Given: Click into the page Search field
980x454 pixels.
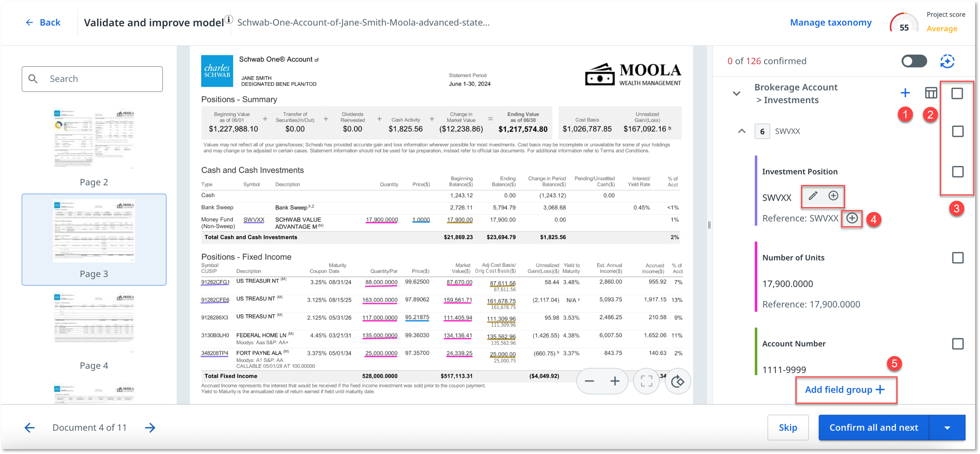Looking at the screenshot, I should coord(99,79).
